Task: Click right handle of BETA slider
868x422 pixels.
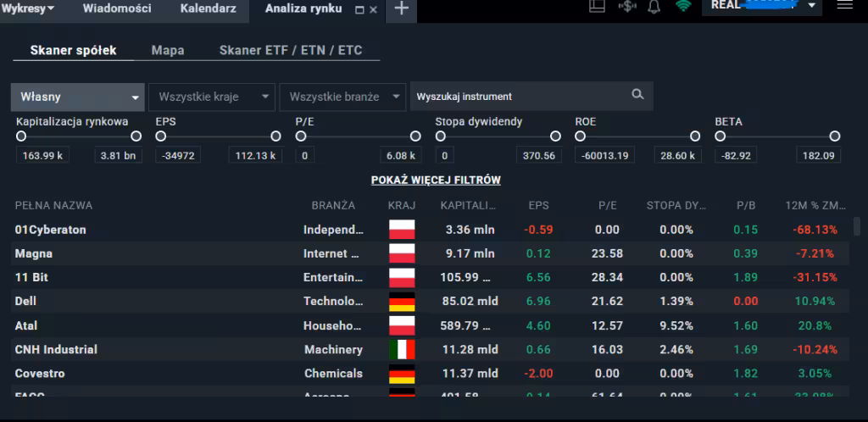Action: pos(835,136)
